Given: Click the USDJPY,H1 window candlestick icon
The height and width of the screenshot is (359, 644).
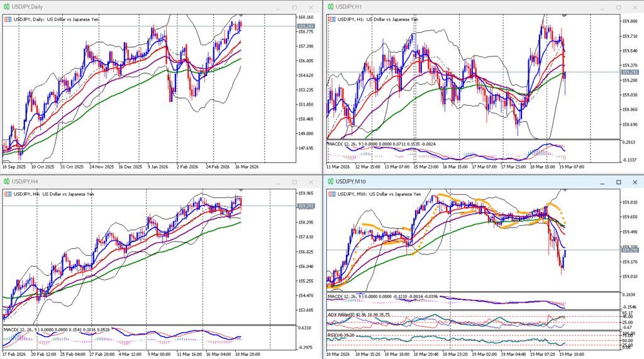Looking at the screenshot, I should (x=330, y=6).
